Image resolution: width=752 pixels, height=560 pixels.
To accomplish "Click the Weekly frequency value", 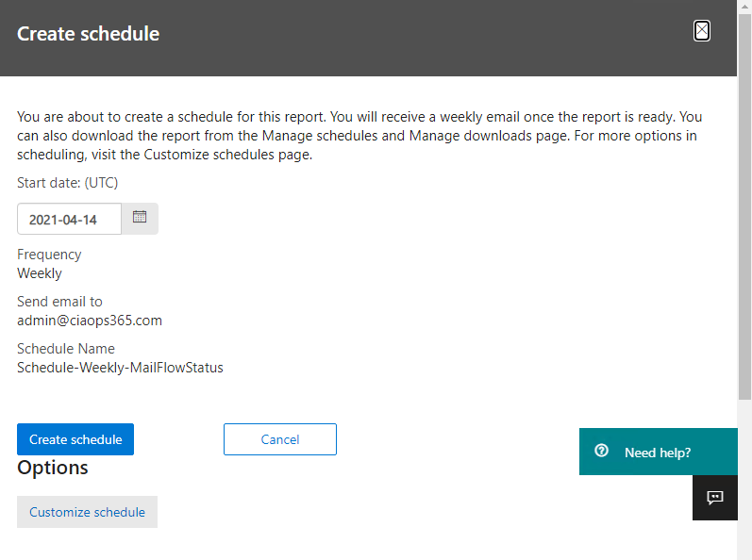I will (x=40, y=273).
